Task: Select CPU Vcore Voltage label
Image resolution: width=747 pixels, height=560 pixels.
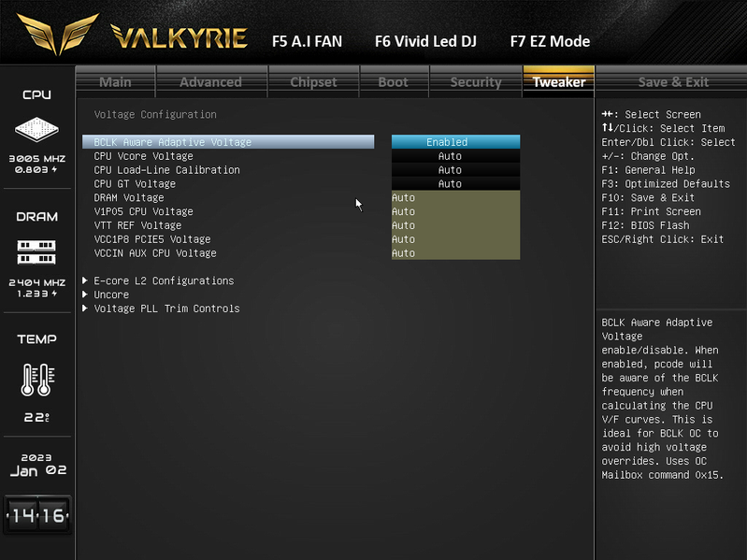Action: [x=143, y=156]
